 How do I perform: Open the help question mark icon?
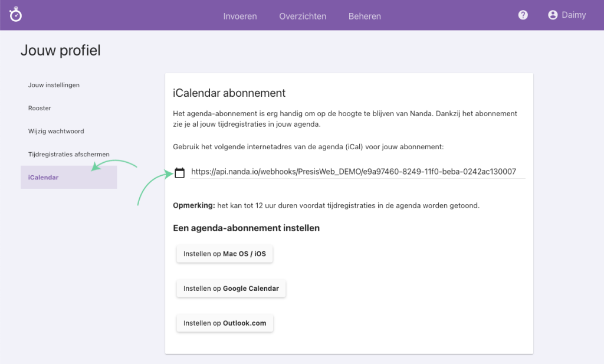click(x=523, y=15)
